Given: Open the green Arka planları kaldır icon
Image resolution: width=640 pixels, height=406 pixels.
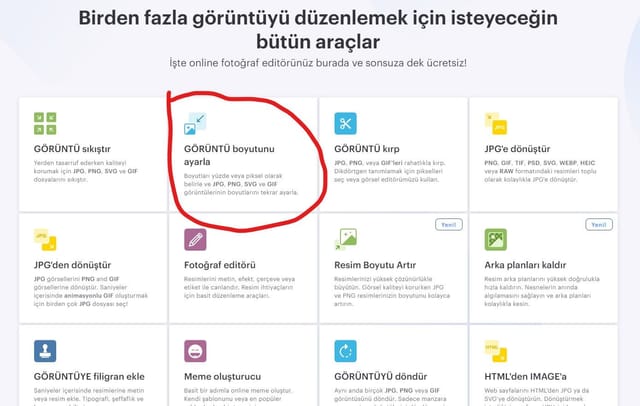Looking at the screenshot, I should coord(496,240).
